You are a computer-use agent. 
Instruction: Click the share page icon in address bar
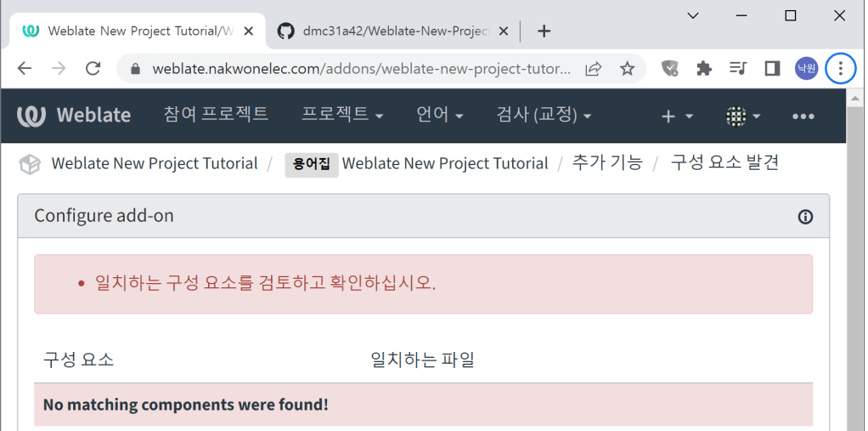pyautogui.click(x=594, y=69)
